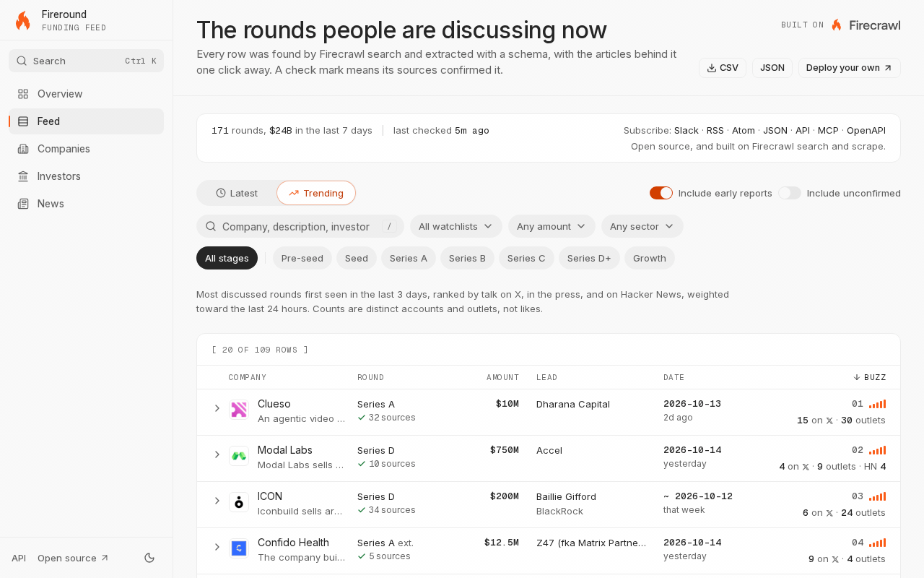924x578 pixels.
Task: Go to Companies in sidebar
Action: [x=86, y=149]
